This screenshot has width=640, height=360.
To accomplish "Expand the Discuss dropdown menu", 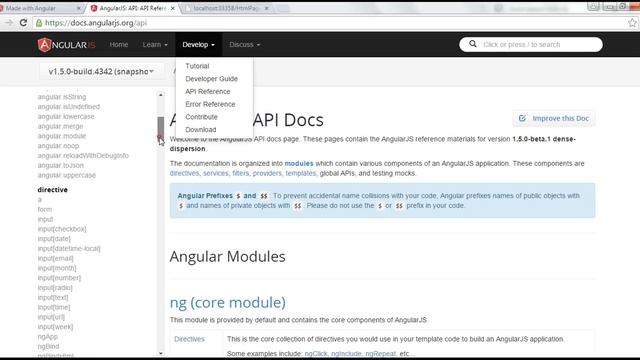I will pos(244,44).
